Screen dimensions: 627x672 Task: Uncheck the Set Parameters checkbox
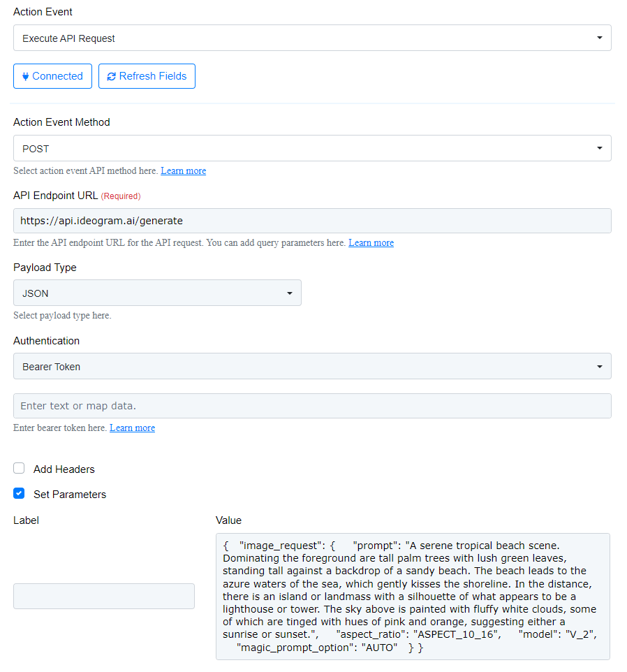pos(19,494)
